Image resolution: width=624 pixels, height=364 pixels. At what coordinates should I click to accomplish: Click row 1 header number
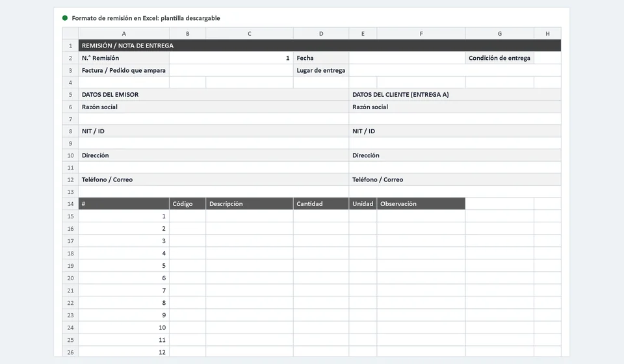[70, 45]
